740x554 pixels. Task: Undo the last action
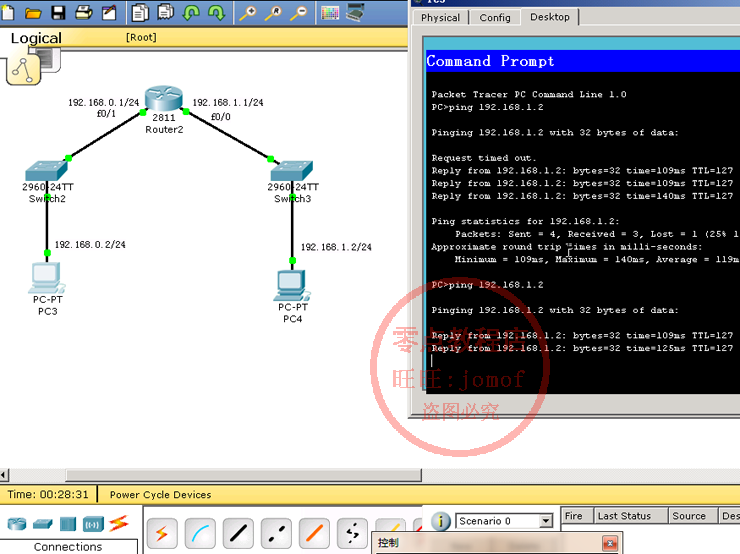pos(191,13)
